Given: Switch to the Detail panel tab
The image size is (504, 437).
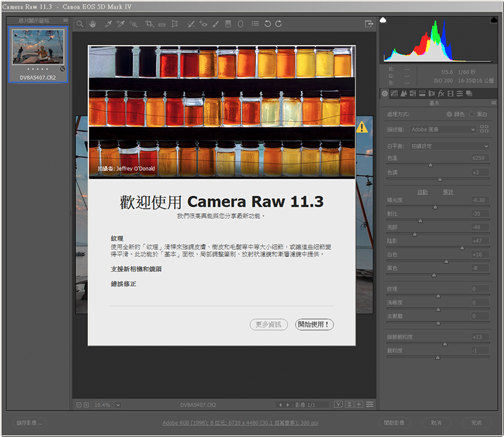Looking at the screenshot, I should 403,94.
